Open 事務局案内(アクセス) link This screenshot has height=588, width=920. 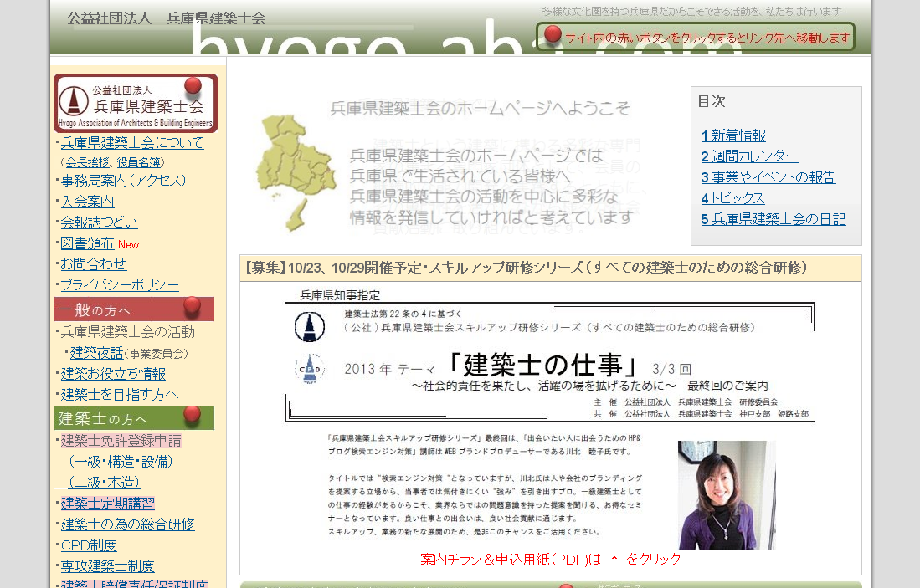point(124,181)
